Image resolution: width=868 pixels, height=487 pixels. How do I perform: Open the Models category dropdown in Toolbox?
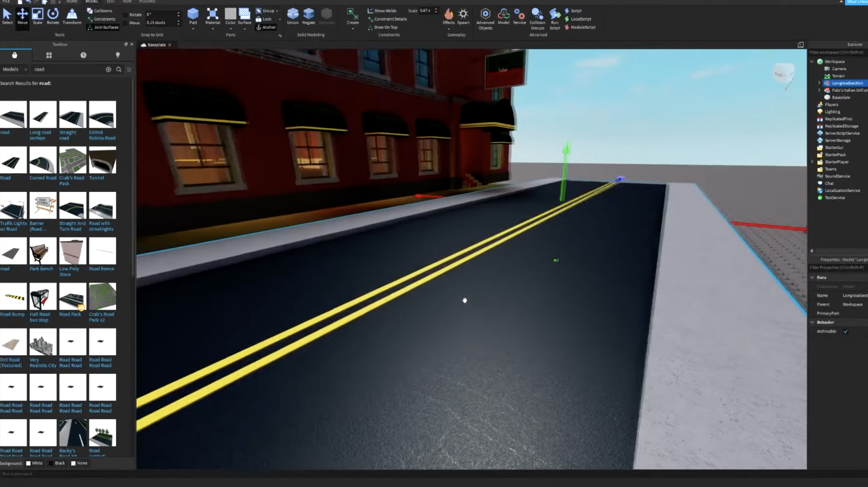(x=15, y=69)
